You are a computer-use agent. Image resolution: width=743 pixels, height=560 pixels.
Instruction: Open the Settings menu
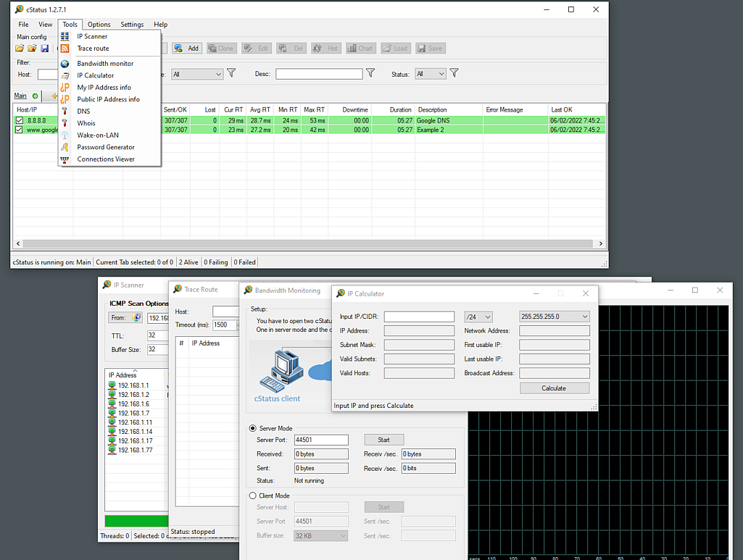click(x=132, y=25)
